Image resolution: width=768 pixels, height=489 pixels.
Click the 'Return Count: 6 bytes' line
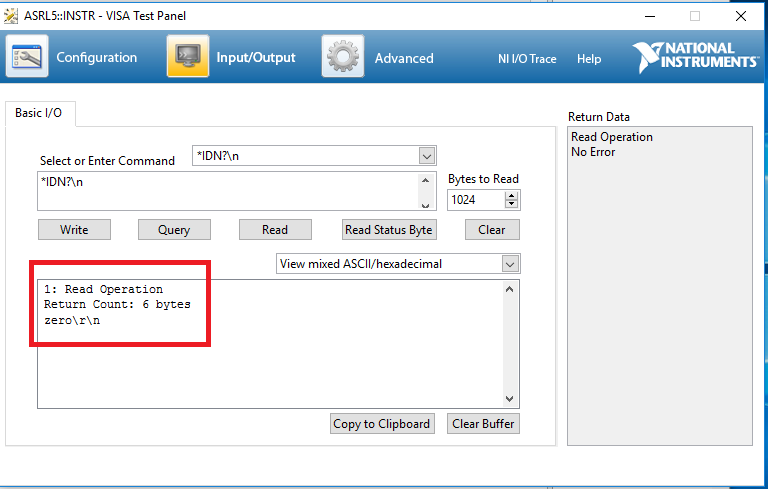pos(117,304)
